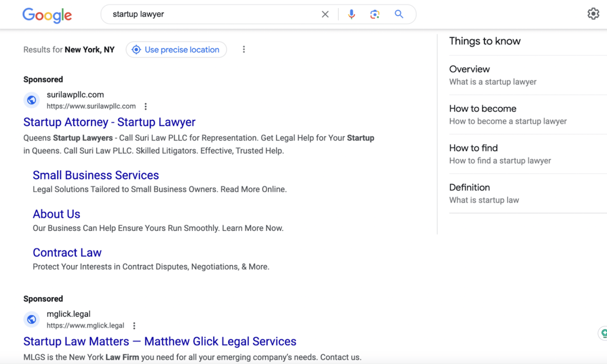The image size is (607, 364).
Task: Clear the search box text
Action: (x=325, y=15)
